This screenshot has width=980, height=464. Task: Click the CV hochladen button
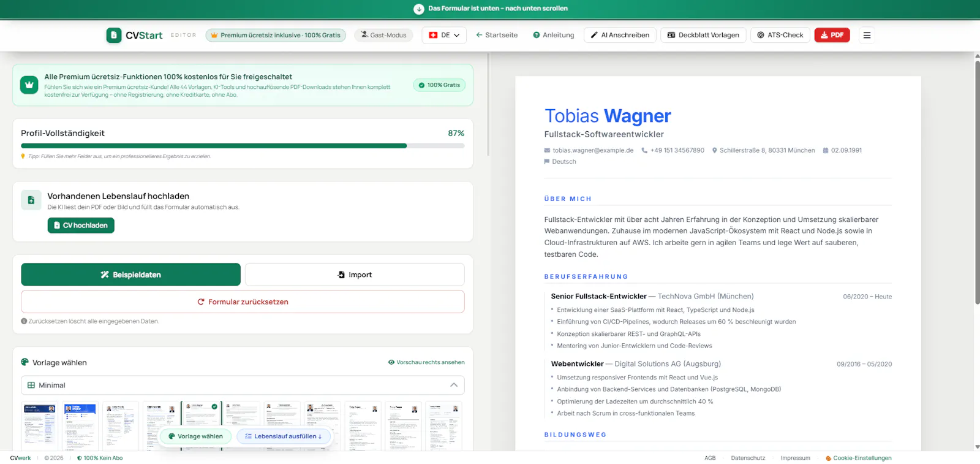81,226
